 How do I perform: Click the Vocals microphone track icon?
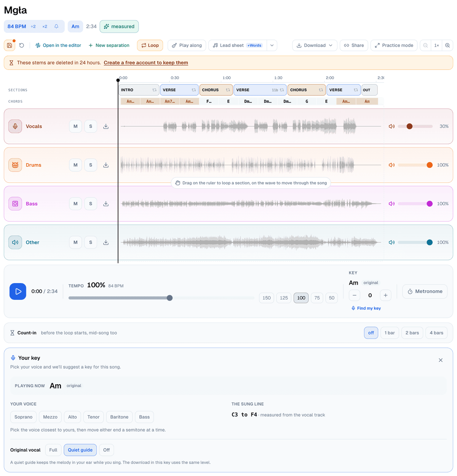[15, 126]
